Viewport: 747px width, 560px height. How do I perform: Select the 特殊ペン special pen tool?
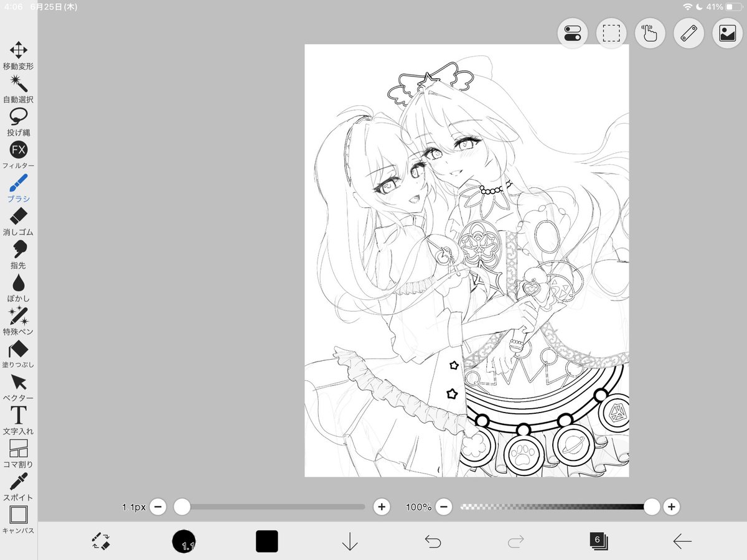19,321
